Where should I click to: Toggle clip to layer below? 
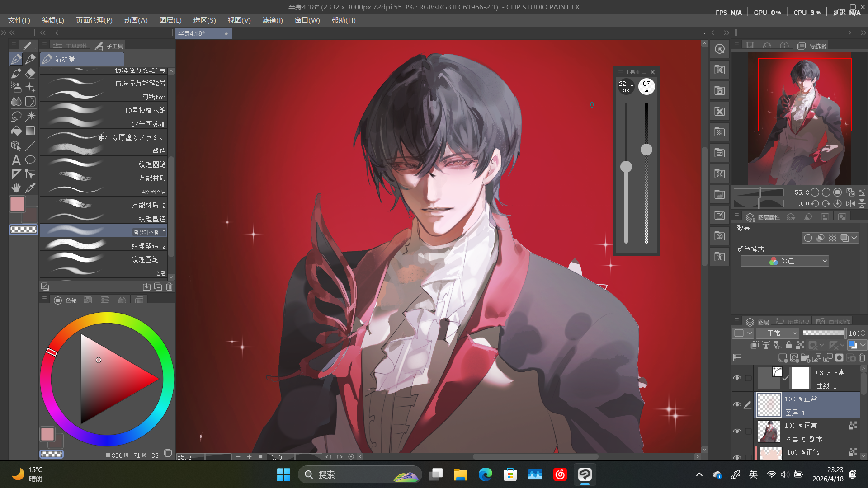point(755,345)
